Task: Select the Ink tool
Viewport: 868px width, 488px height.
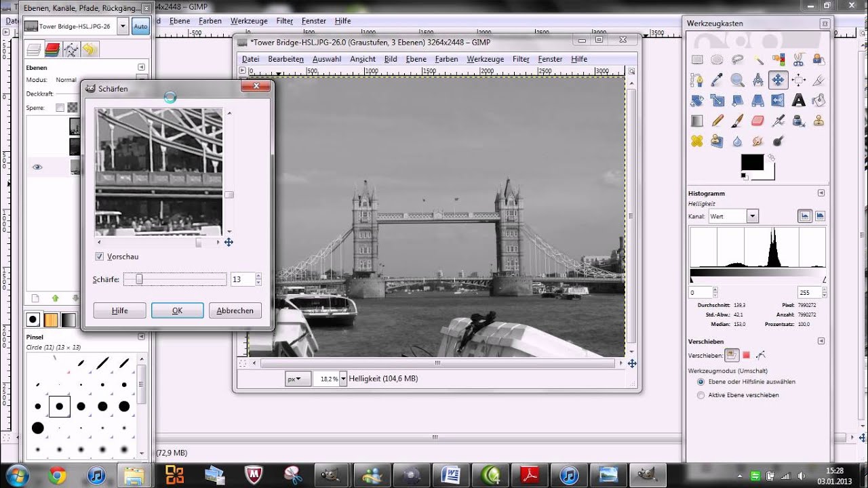Action: coord(798,121)
